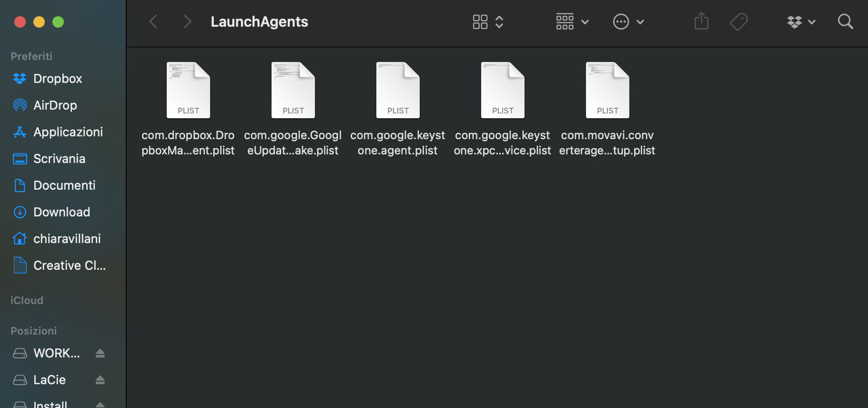The height and width of the screenshot is (408, 868).
Task: Select the LaCie drive
Action: click(x=50, y=380)
